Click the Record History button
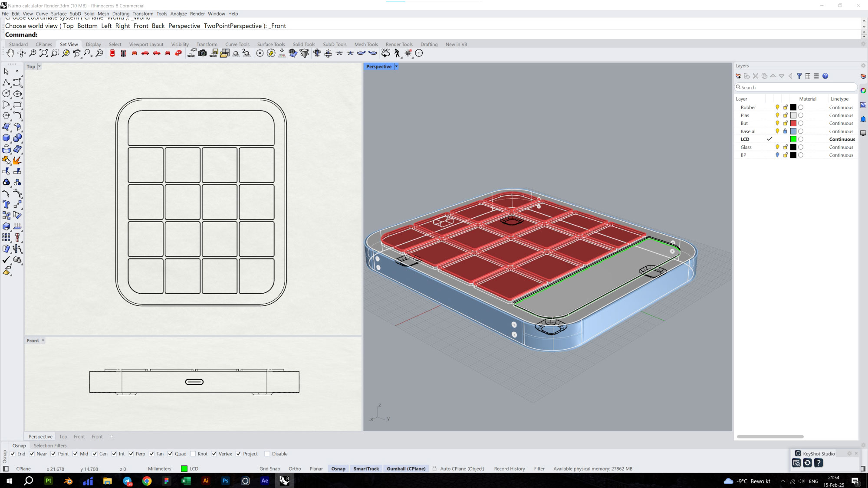 [x=509, y=468]
